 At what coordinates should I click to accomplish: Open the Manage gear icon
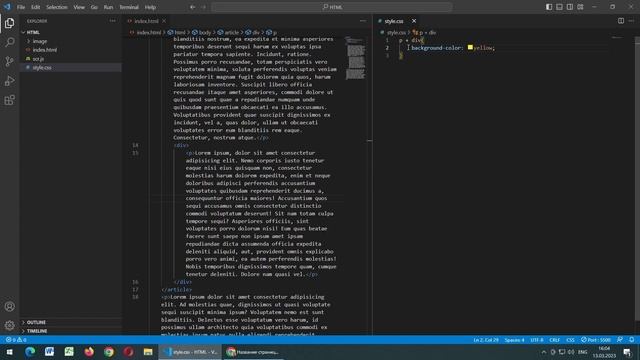pos(9,325)
